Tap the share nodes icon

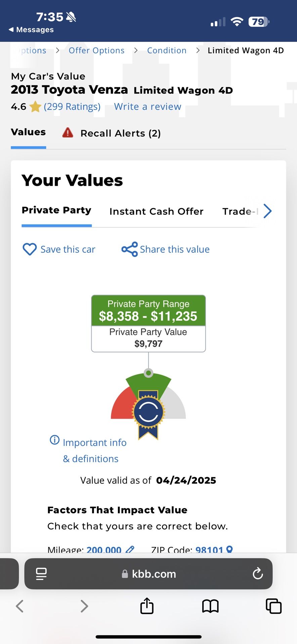[x=129, y=249]
